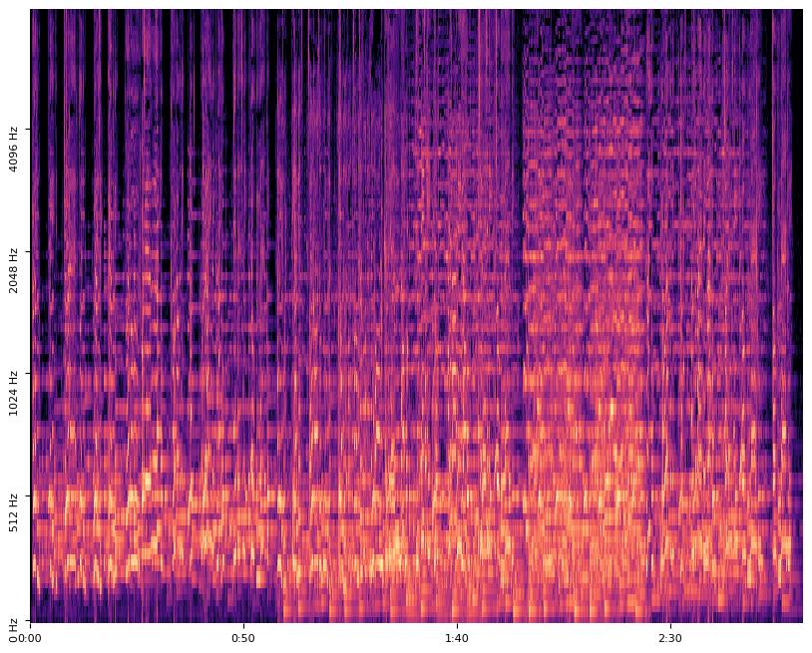Screen dimensions: 812x653
Task: Click the 512 Hz frequency axis label
Action: 13,512
